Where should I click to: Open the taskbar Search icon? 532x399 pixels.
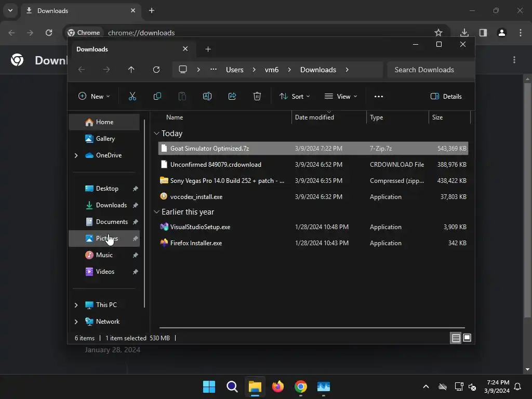tap(232, 387)
